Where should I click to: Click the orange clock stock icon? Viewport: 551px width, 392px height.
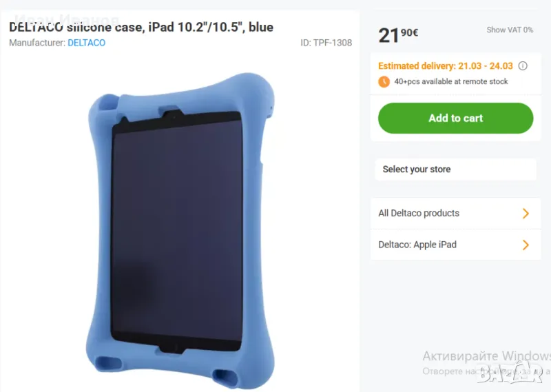coord(384,81)
